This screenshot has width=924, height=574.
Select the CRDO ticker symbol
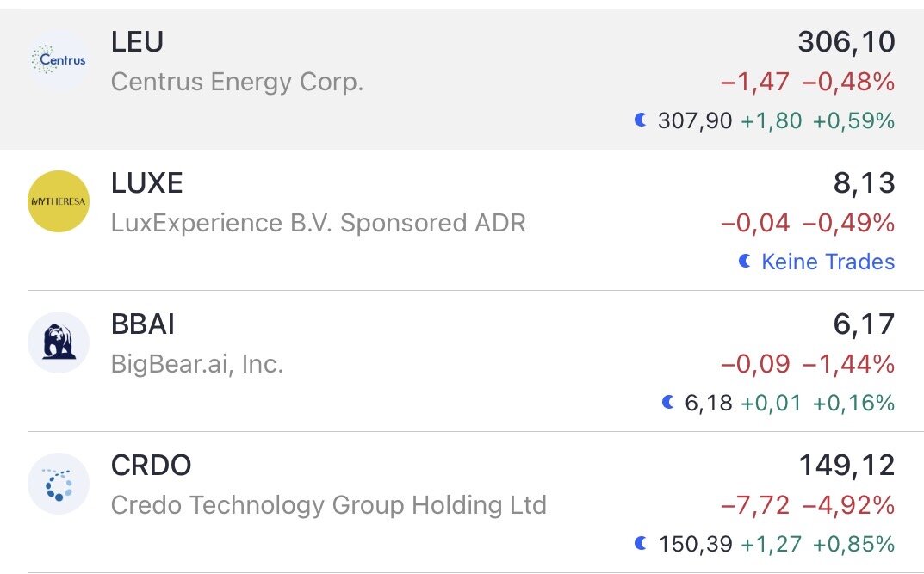[x=151, y=466]
